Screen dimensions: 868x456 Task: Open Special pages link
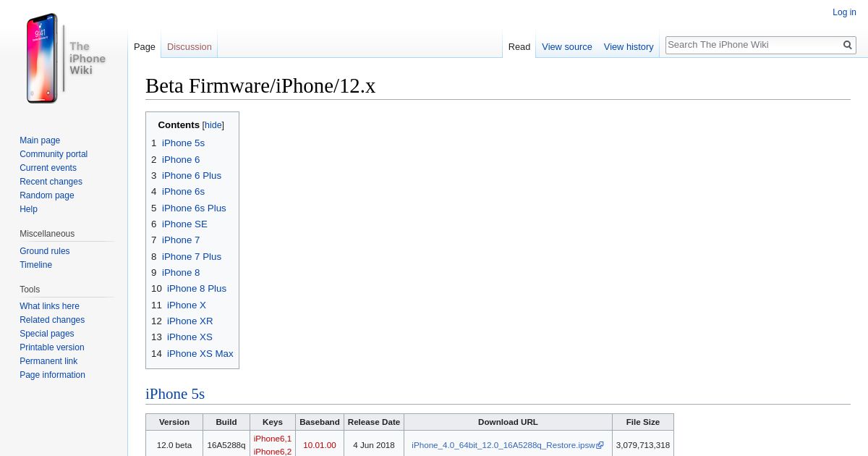(x=47, y=334)
